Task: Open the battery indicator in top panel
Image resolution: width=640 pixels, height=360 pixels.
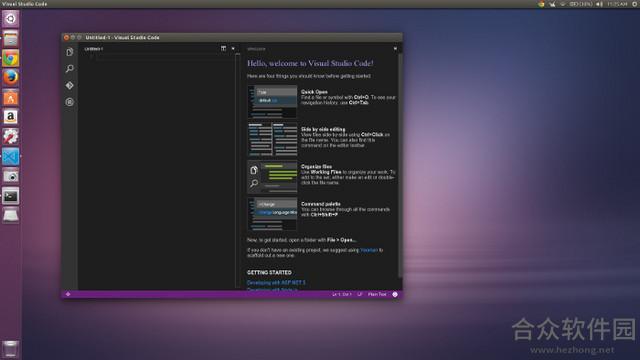Action: 580,4
